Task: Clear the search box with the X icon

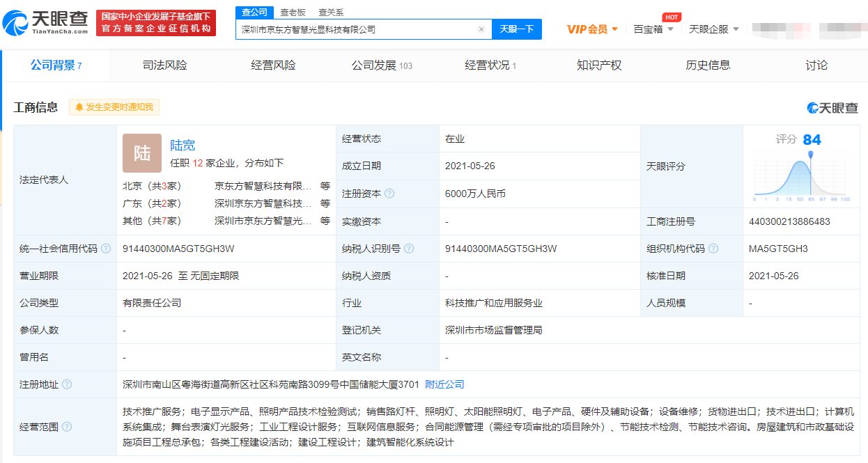Action: pyautogui.click(x=481, y=29)
